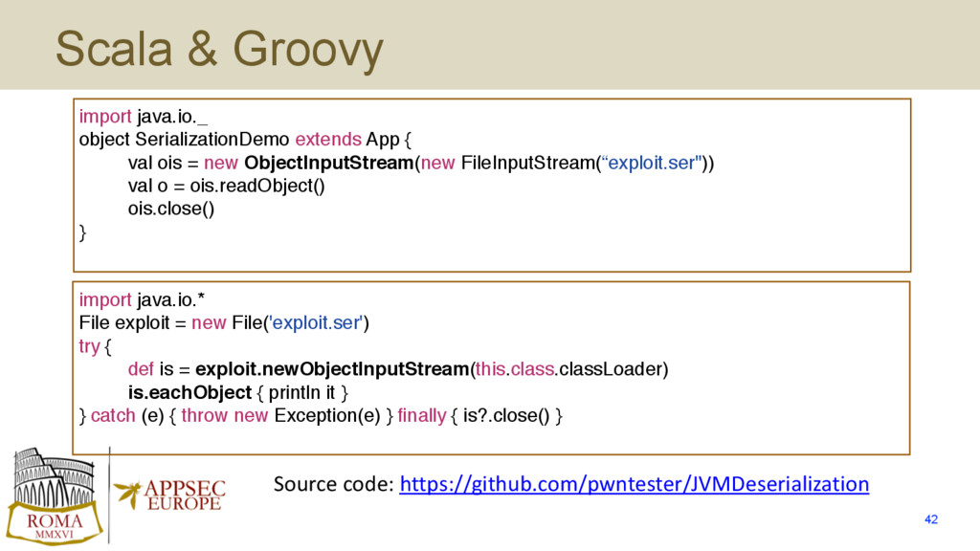Viewport: 980px width, 551px height.
Task: Click "object SerializationDemo extends App {" line
Action: pyautogui.click(x=245, y=140)
